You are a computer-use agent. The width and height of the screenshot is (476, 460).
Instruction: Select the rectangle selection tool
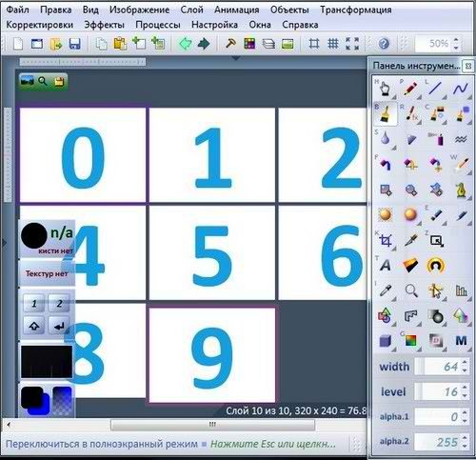coord(386,190)
